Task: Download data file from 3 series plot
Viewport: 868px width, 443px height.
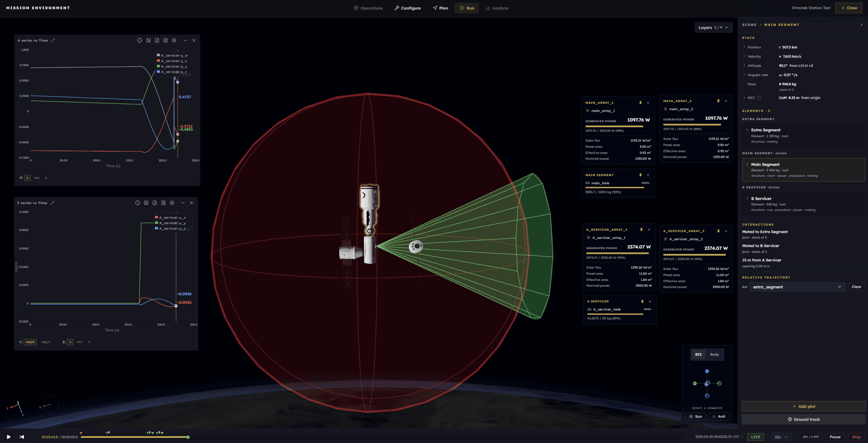Action: pyautogui.click(x=155, y=203)
